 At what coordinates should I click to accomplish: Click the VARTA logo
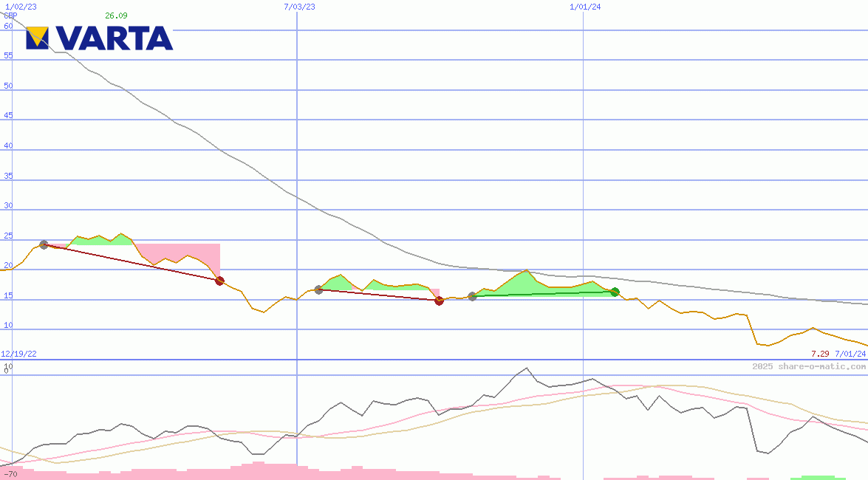[100, 38]
